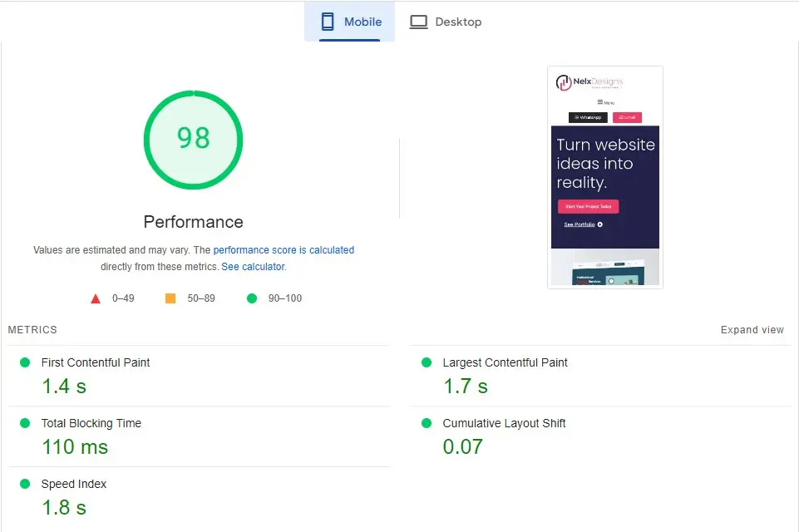The width and height of the screenshot is (799, 532).
Task: Click the Desktop monitor icon
Action: [418, 22]
